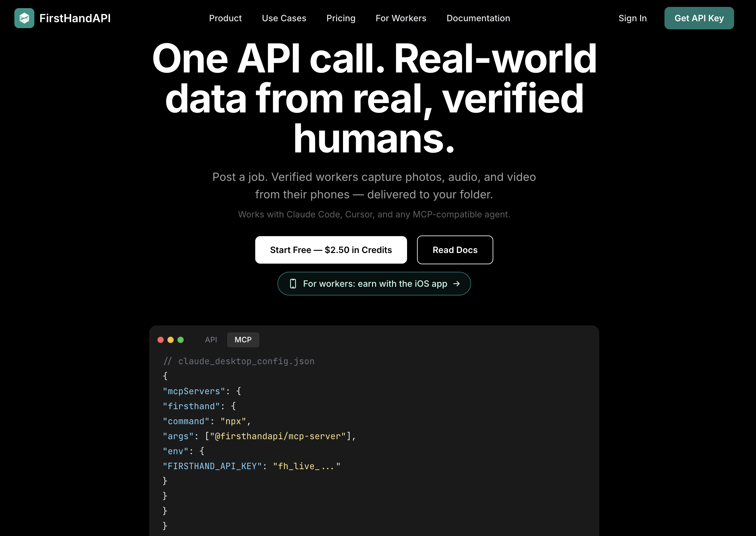756x536 pixels.
Task: Click the yellow traffic light dot in code window
Action: click(x=171, y=340)
